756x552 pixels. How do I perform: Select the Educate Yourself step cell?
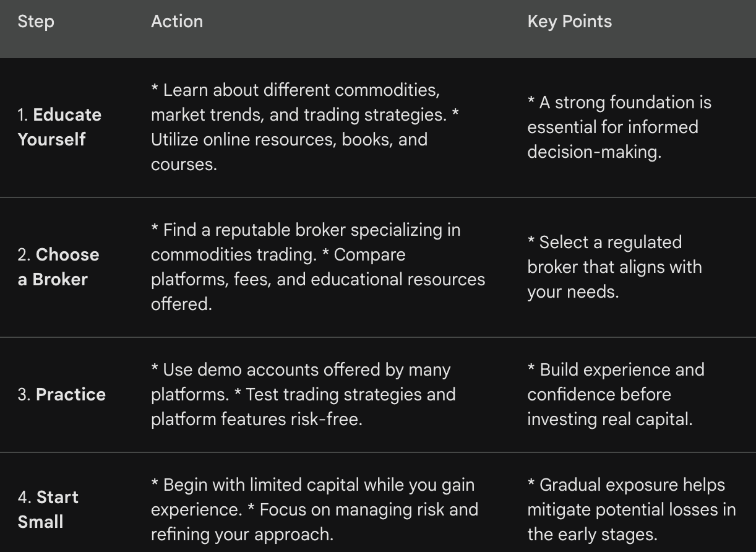pyautogui.click(x=59, y=127)
